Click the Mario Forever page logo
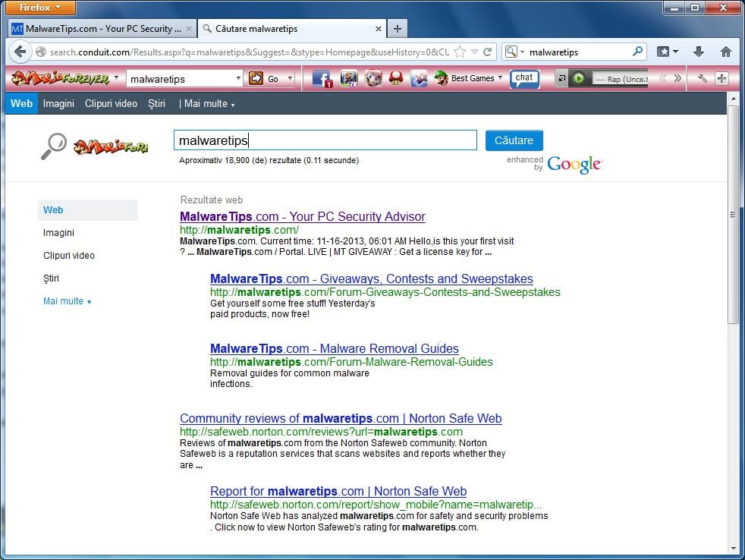745x560 pixels. pyautogui.click(x=111, y=146)
